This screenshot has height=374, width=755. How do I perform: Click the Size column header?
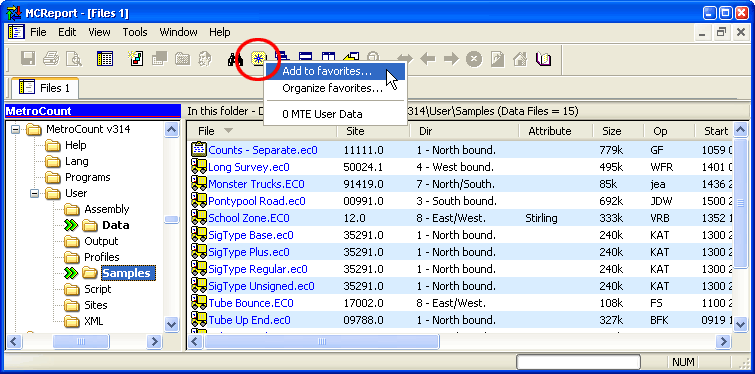[x=618, y=131]
